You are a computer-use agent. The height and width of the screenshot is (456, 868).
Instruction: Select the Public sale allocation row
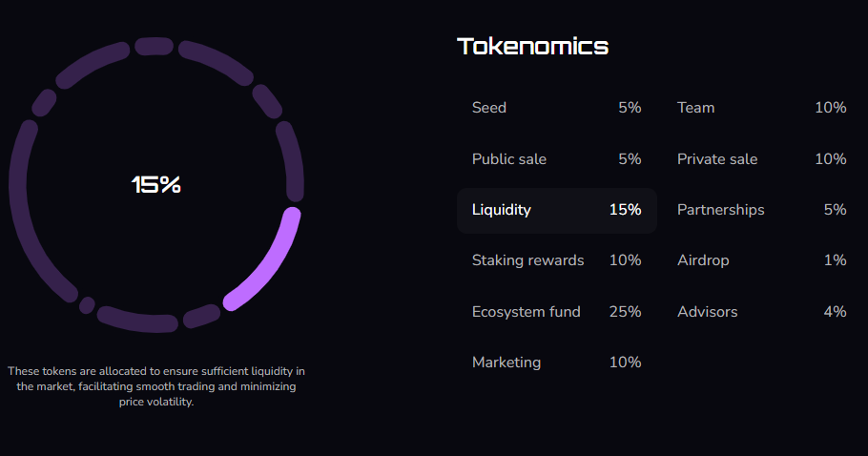[556, 159]
